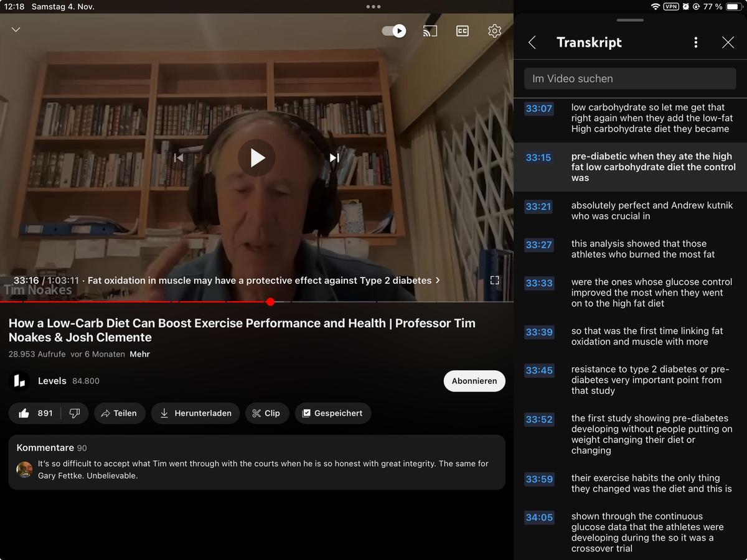Minimize the player with down chevron

click(16, 30)
